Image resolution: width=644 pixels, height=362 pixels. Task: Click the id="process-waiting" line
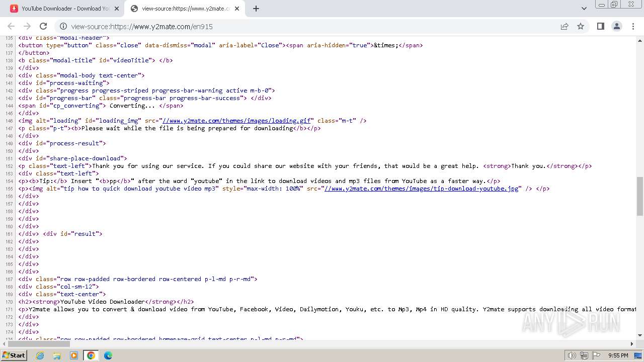64,83
